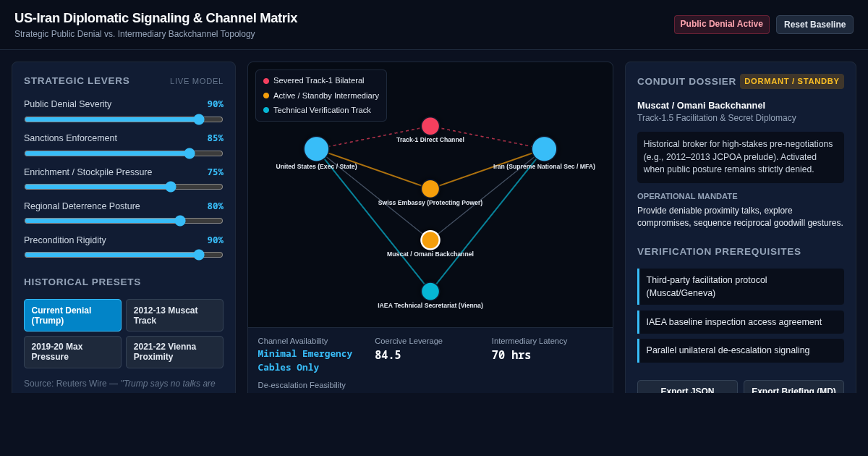This screenshot has height=456, width=868.
Task: Adjust the Public Denial Severity slider
Action: coord(124,119)
